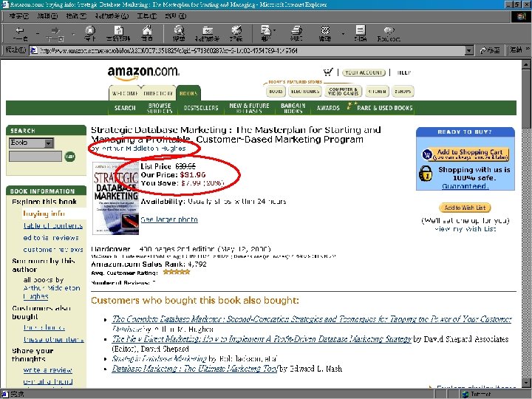Open the first menu in menu bar
The width and height of the screenshot is (532, 399).
point(18,16)
